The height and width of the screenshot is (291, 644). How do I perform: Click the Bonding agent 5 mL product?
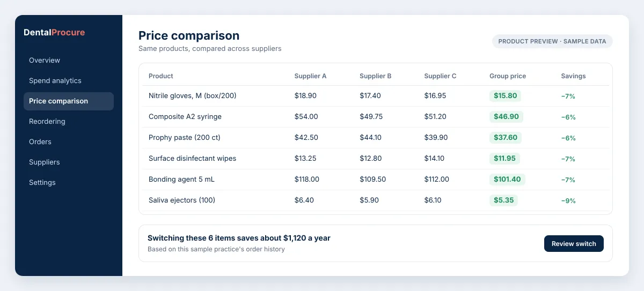[x=181, y=180]
